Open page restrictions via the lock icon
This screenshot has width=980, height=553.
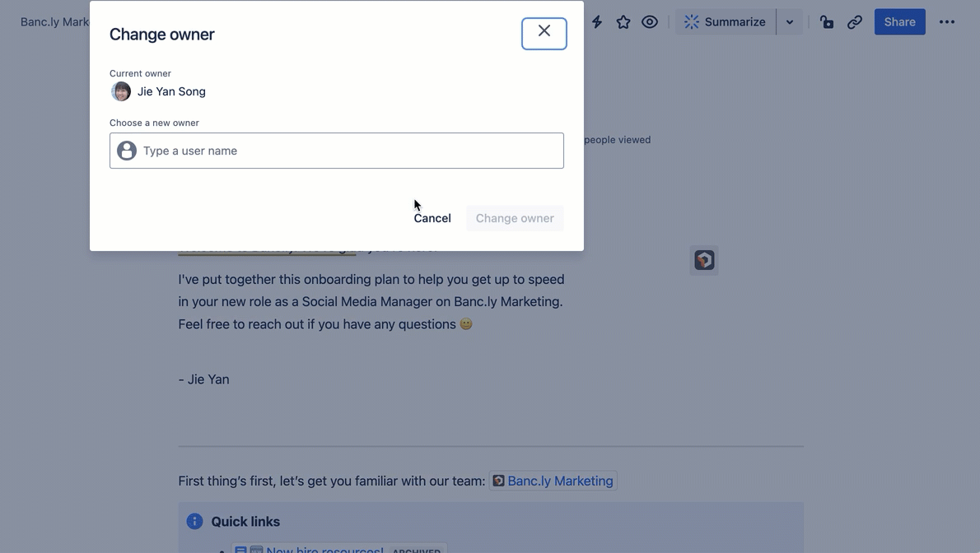click(827, 22)
